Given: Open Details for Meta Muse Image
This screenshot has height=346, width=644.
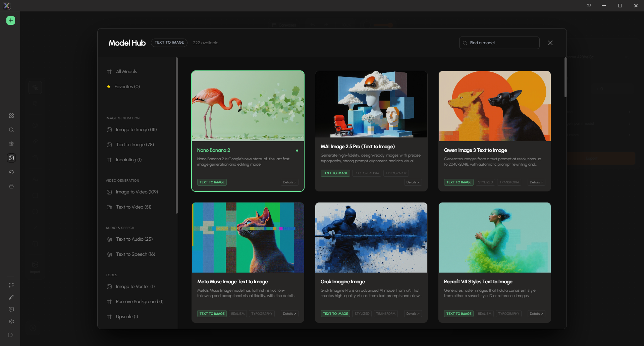Looking at the screenshot, I should (x=289, y=314).
